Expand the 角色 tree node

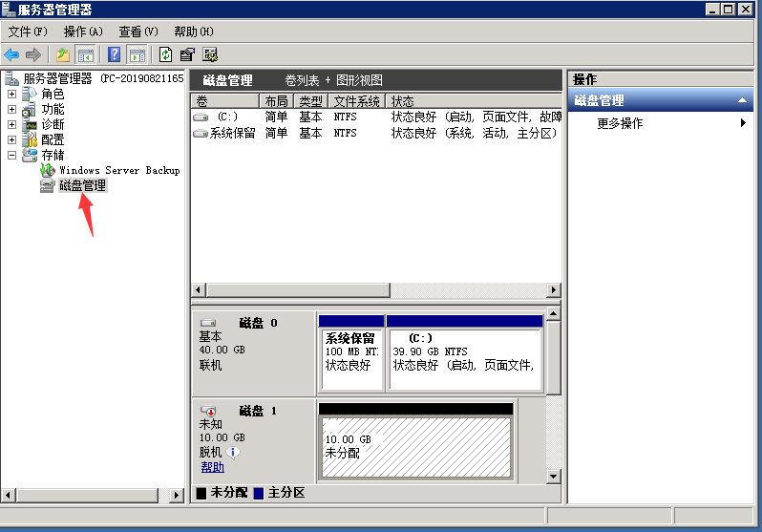coord(11,95)
